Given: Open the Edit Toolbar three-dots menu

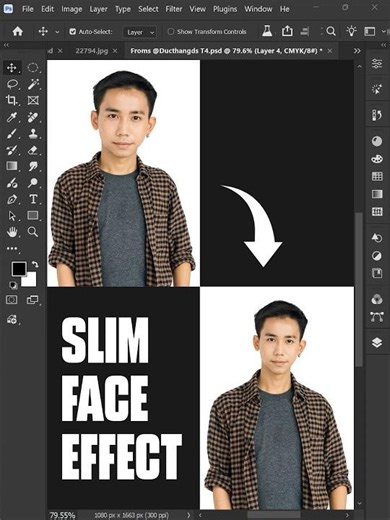Looking at the screenshot, I should (12, 248).
